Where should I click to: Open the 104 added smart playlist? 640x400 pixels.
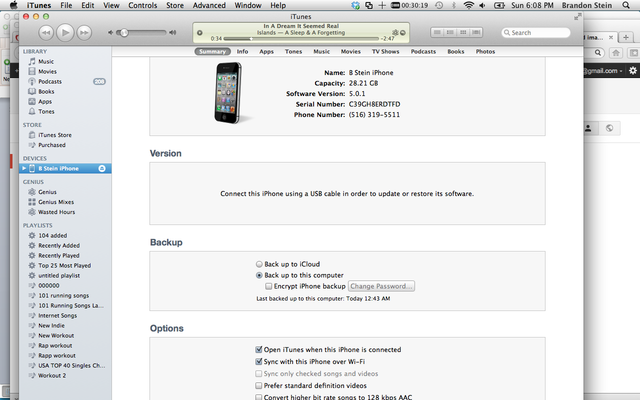pos(53,236)
